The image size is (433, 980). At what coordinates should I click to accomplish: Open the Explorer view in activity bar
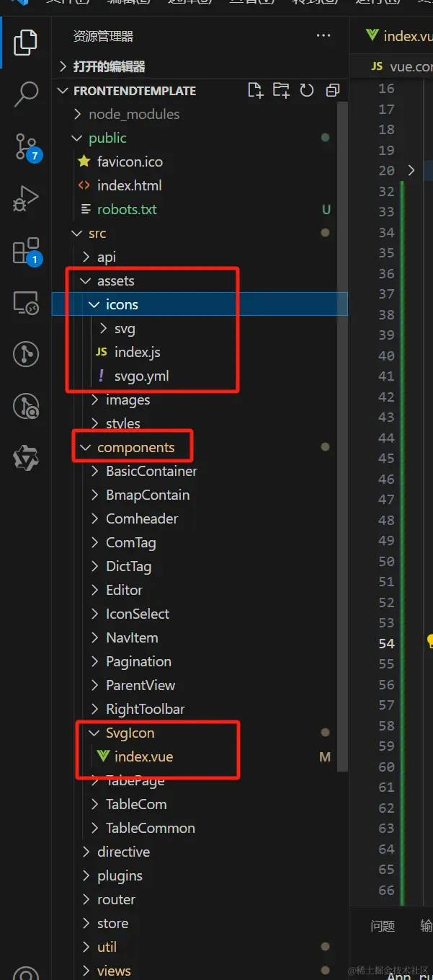tap(25, 42)
